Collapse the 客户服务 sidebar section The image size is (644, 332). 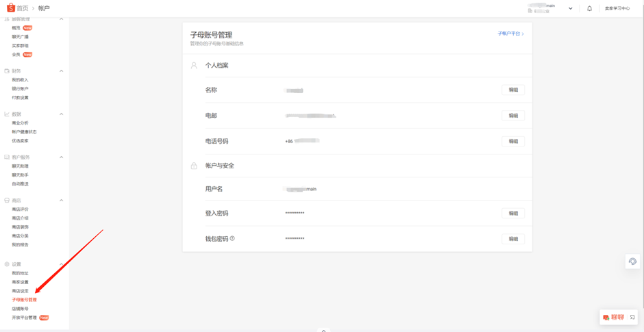click(61, 157)
